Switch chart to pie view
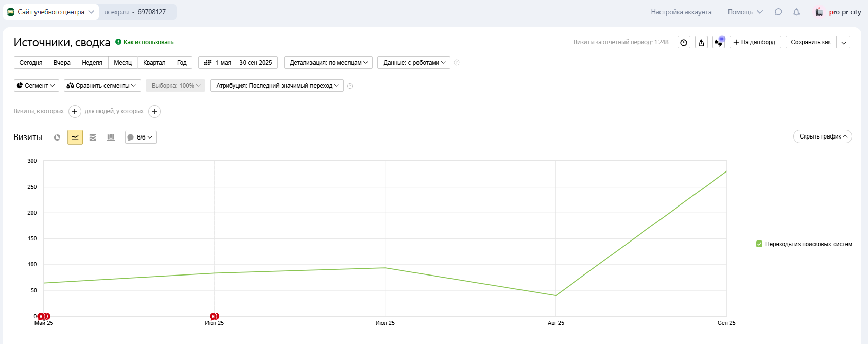 (57, 137)
